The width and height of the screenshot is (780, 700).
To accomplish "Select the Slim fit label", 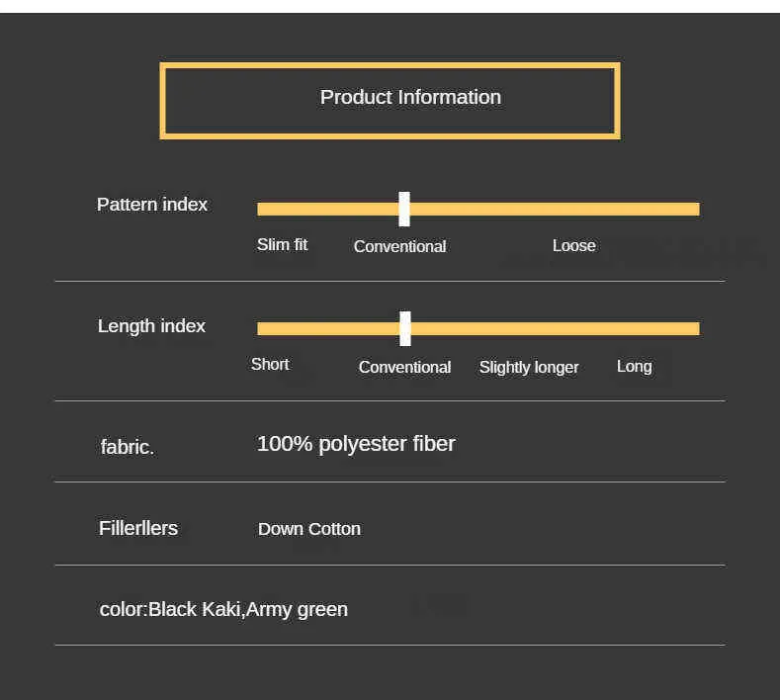I will 282,244.
